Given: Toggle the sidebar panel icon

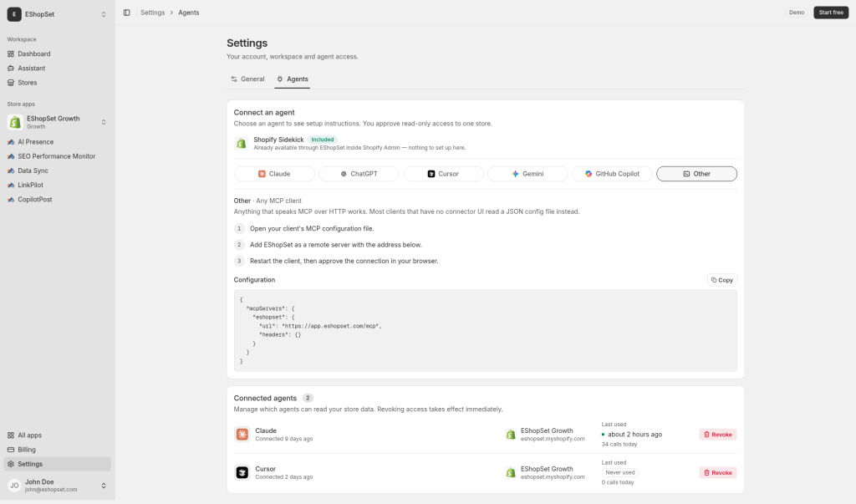Looking at the screenshot, I should click(127, 13).
